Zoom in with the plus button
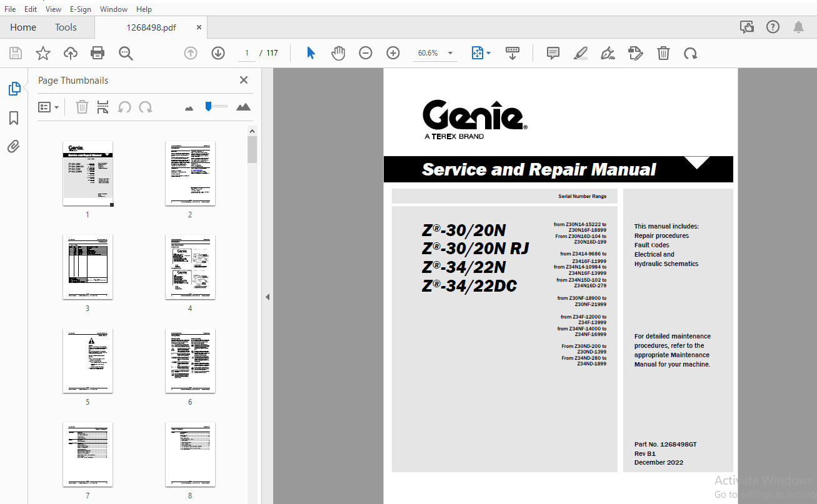The image size is (817, 504). (x=393, y=53)
